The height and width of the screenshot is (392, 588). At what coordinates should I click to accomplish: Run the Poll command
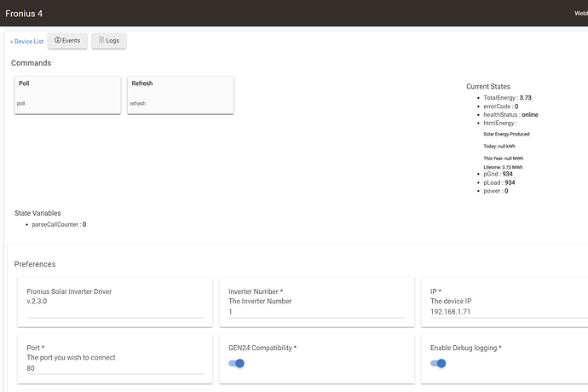click(x=67, y=95)
